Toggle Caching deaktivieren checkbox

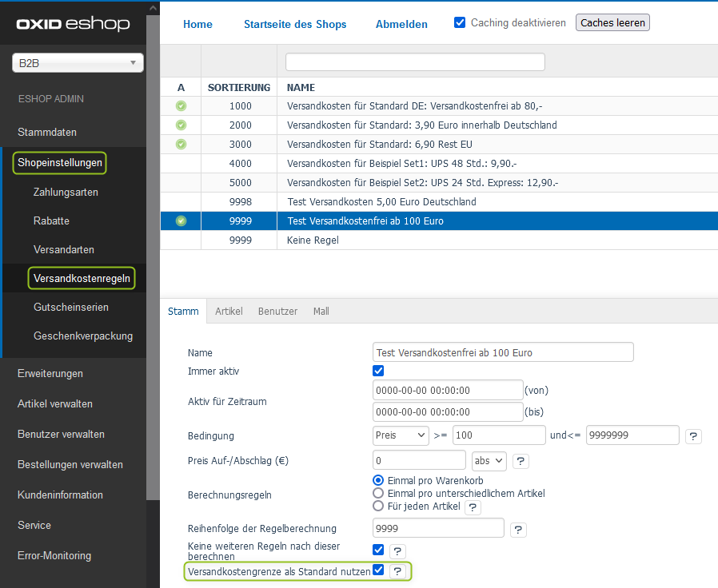(x=460, y=22)
